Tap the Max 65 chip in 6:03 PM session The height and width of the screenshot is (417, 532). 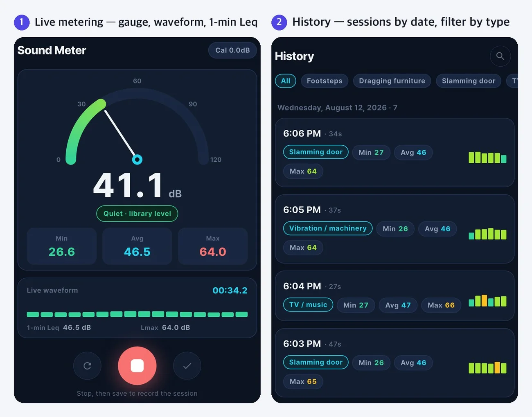(x=303, y=381)
